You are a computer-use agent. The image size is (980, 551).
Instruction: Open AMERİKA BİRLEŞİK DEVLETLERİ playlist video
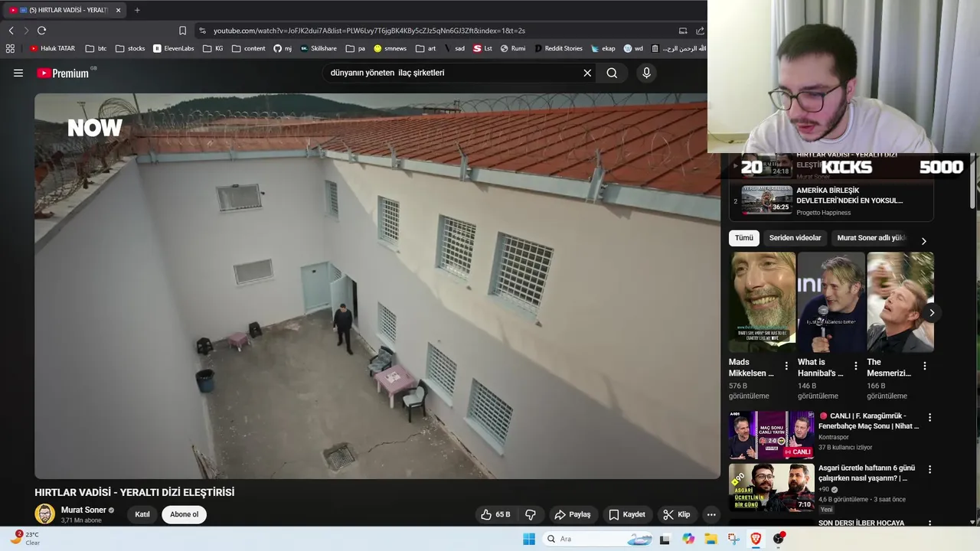831,201
